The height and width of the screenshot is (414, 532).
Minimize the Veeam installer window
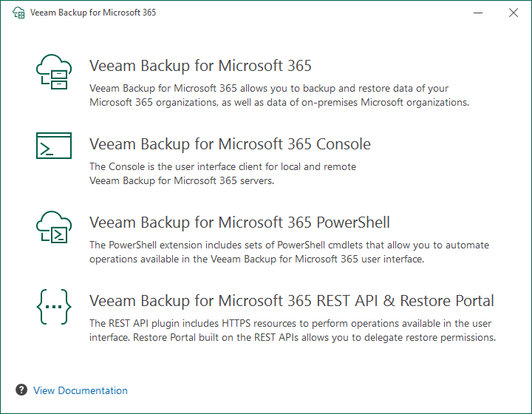click(474, 13)
